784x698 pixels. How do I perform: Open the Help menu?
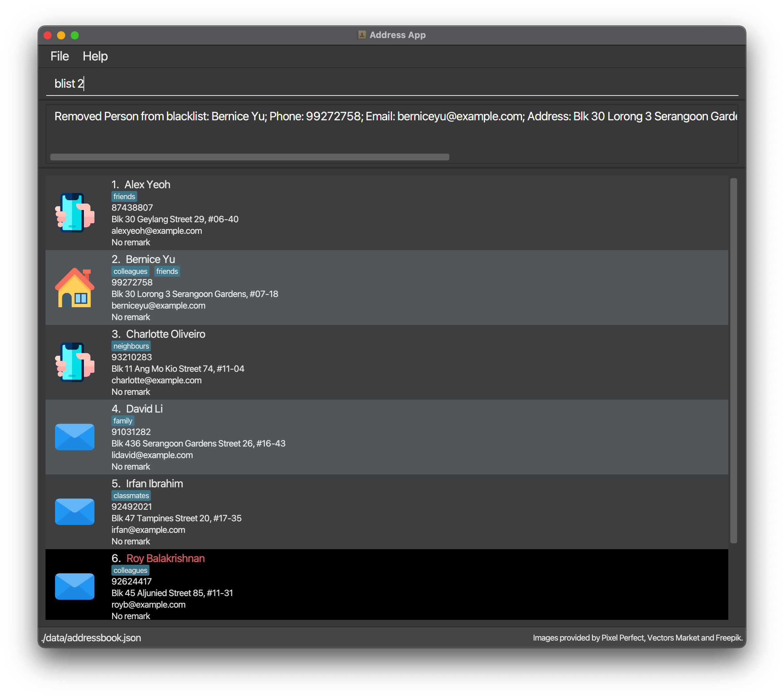95,56
